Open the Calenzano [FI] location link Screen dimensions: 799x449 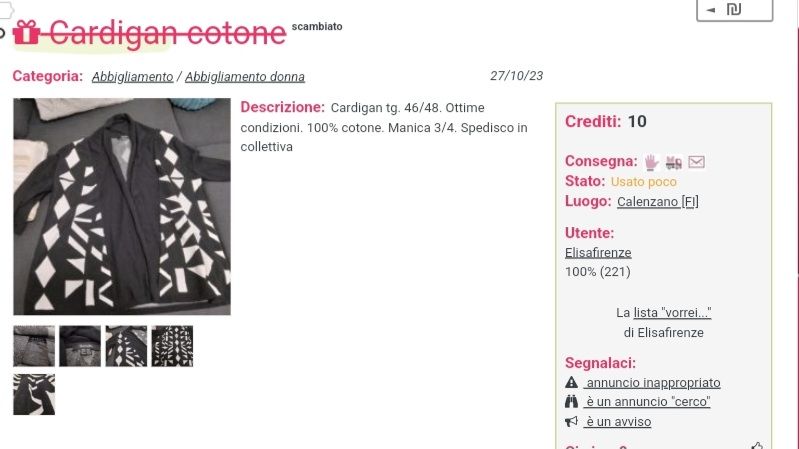[657, 202]
